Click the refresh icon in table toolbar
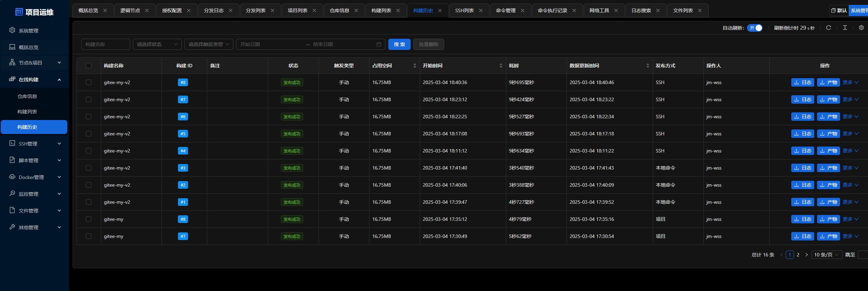 click(x=829, y=28)
